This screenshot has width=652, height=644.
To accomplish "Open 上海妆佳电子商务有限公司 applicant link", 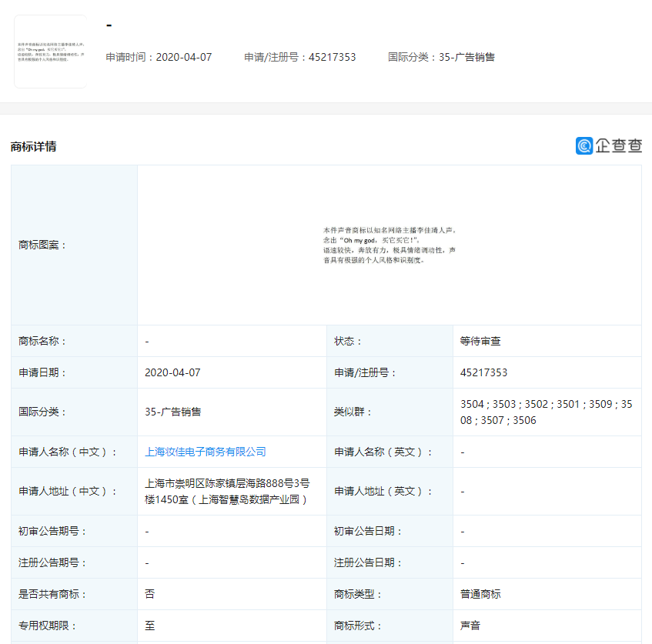I will (206, 452).
